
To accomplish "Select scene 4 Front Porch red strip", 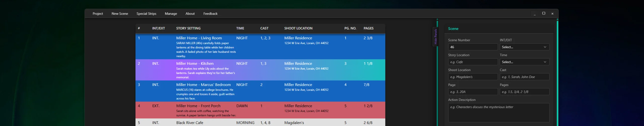I will [x=260, y=110].
